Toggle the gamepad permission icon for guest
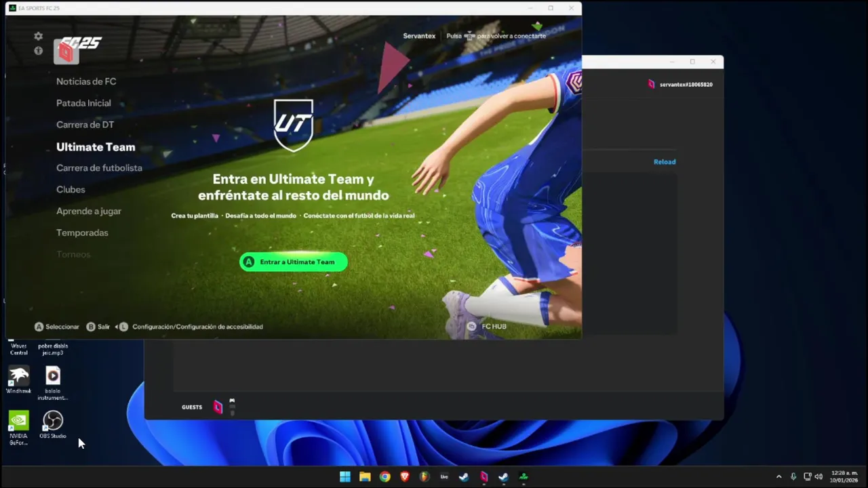Viewport: 868px width, 488px height. [232, 401]
